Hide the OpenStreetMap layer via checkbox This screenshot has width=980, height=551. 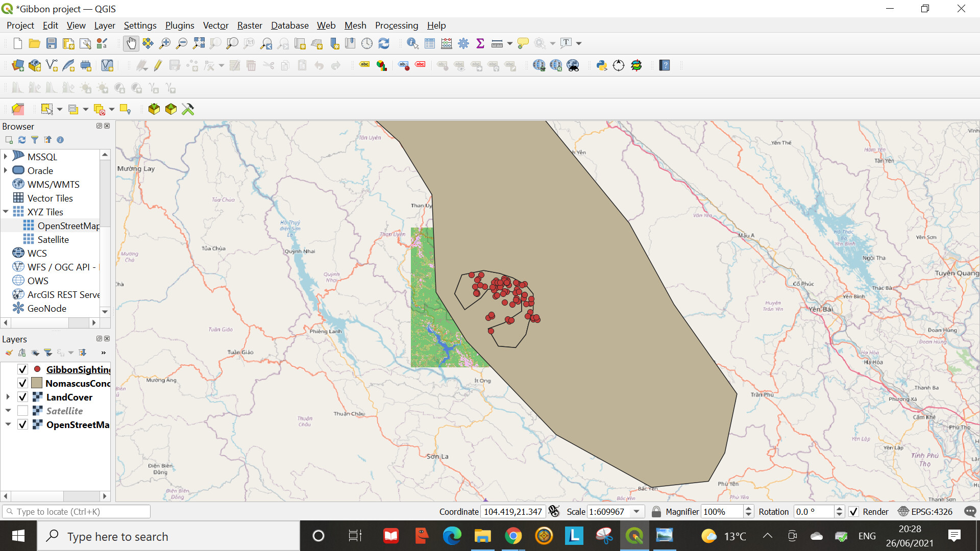pyautogui.click(x=22, y=424)
